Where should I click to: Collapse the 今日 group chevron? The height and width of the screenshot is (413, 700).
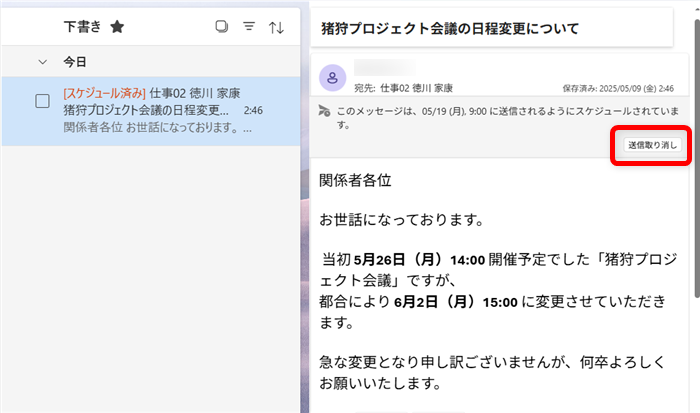42,62
